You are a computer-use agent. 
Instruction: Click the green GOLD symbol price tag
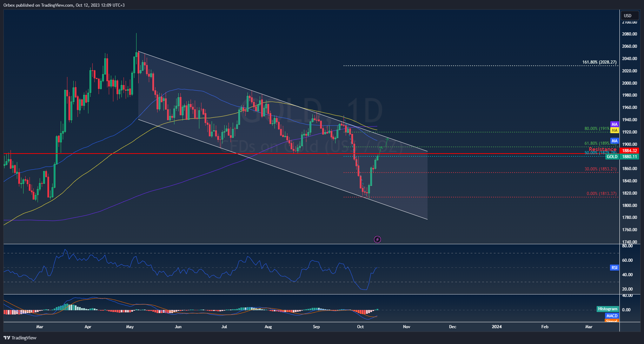click(612, 157)
